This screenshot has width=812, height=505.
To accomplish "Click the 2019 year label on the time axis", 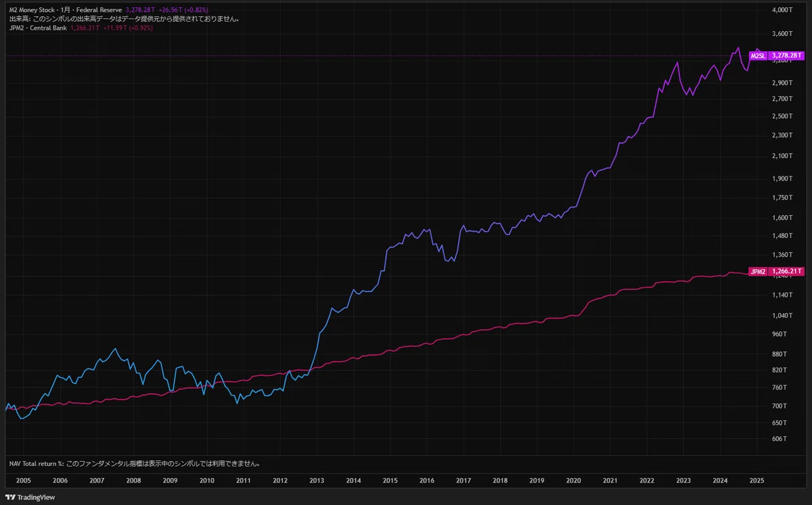I will click(536, 480).
